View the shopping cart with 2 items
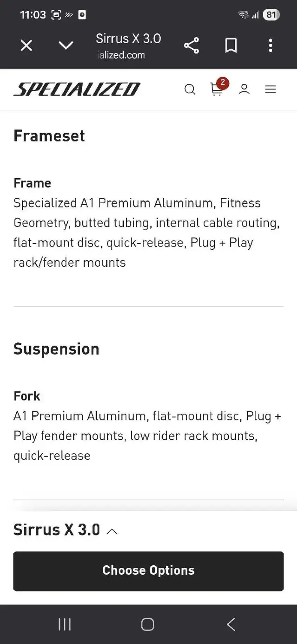The image size is (297, 644). point(216,90)
